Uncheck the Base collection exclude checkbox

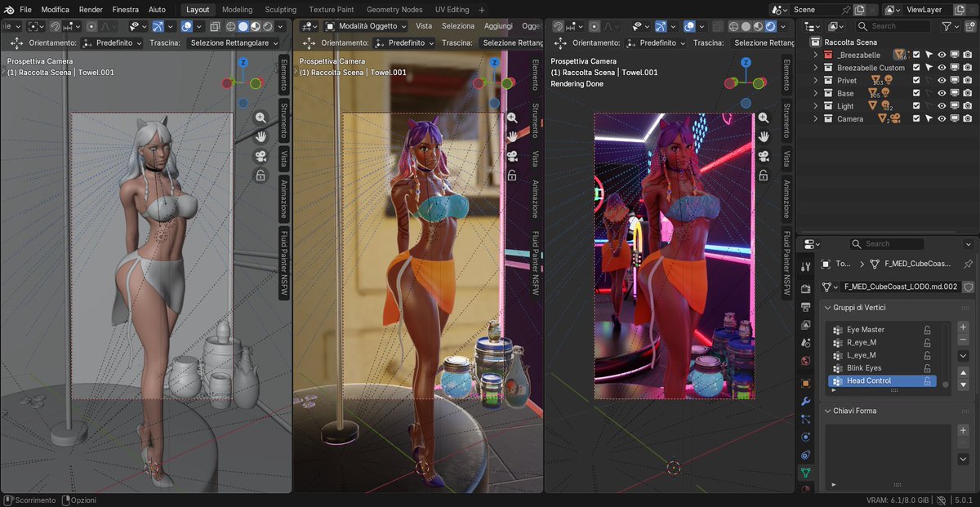point(916,93)
